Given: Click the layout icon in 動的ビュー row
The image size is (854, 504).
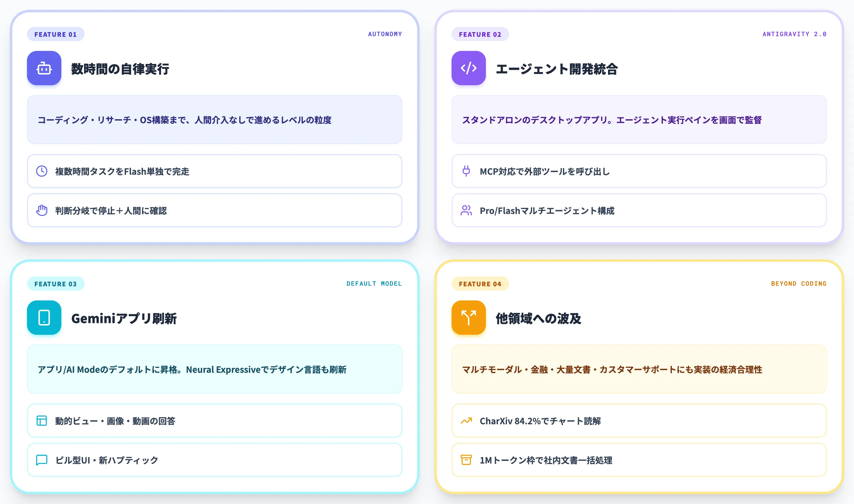Looking at the screenshot, I should coord(42,421).
